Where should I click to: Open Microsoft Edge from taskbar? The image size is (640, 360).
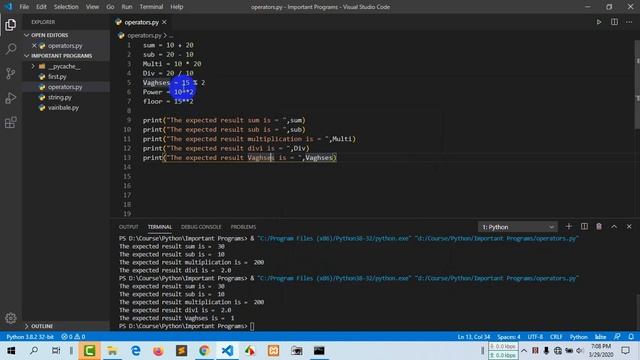136,351
